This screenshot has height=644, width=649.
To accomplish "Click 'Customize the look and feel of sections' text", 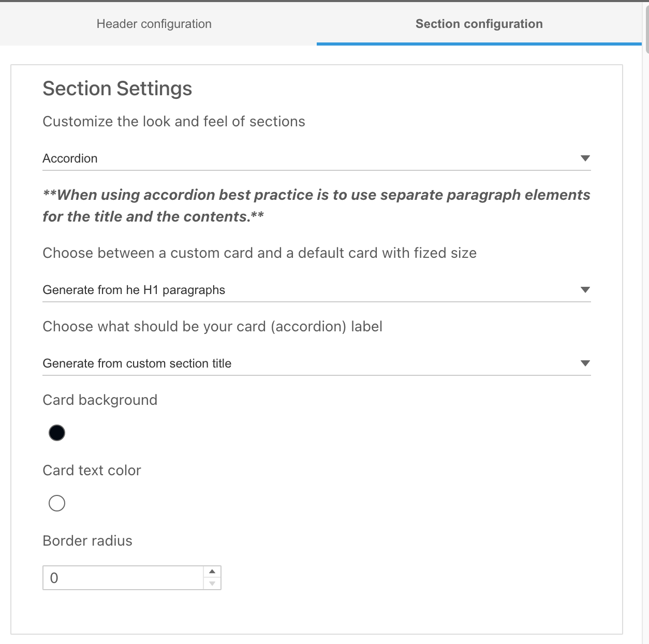I will click(x=174, y=121).
